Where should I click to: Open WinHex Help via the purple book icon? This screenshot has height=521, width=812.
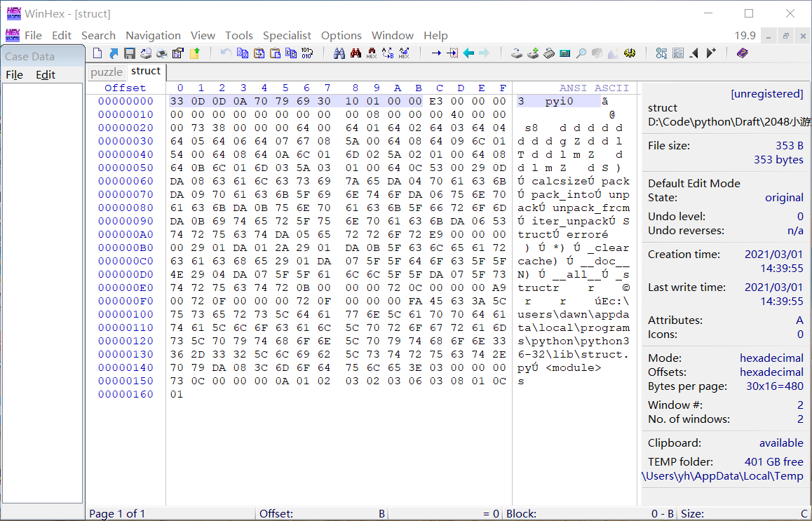[741, 53]
